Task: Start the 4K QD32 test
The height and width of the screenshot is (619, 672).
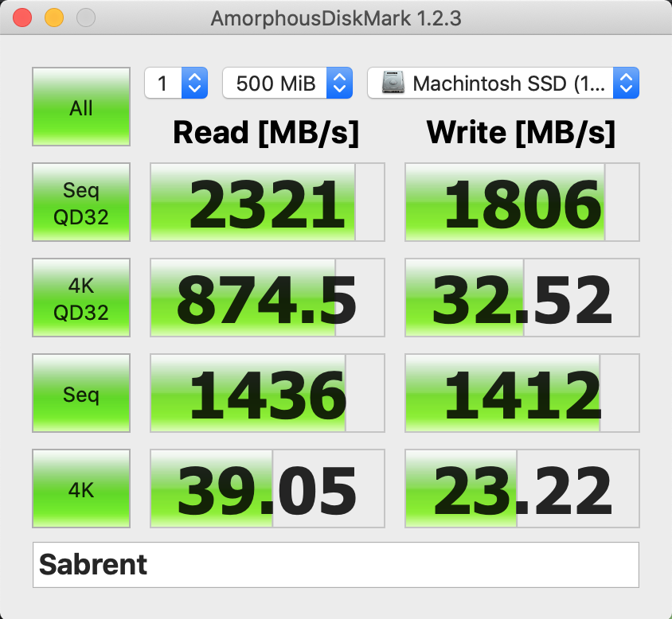Action: [x=81, y=298]
